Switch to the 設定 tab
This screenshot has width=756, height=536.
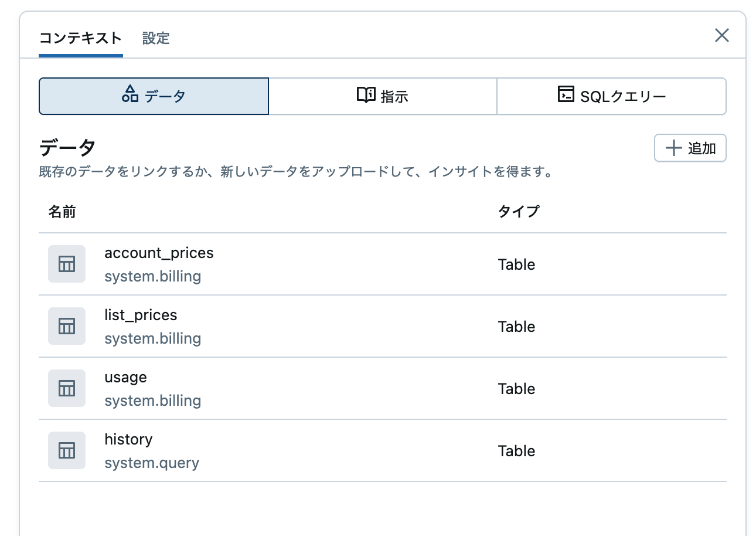[x=155, y=38]
